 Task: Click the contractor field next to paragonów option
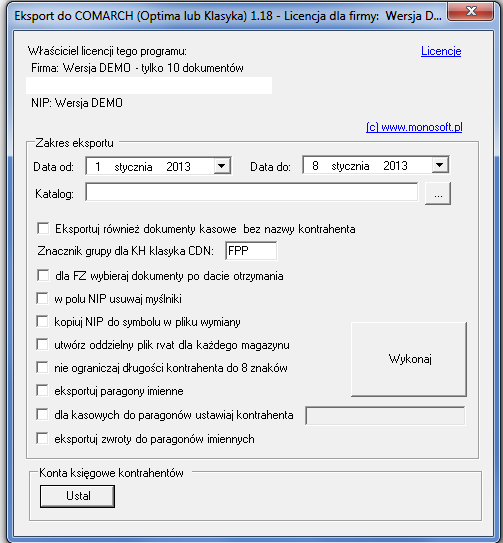coord(385,416)
